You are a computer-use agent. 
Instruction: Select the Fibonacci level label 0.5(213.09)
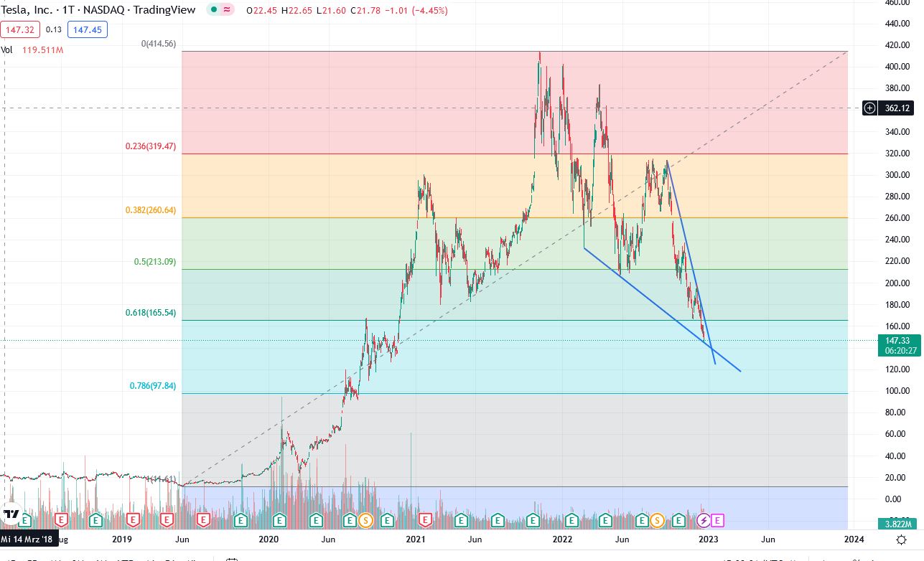click(x=155, y=262)
